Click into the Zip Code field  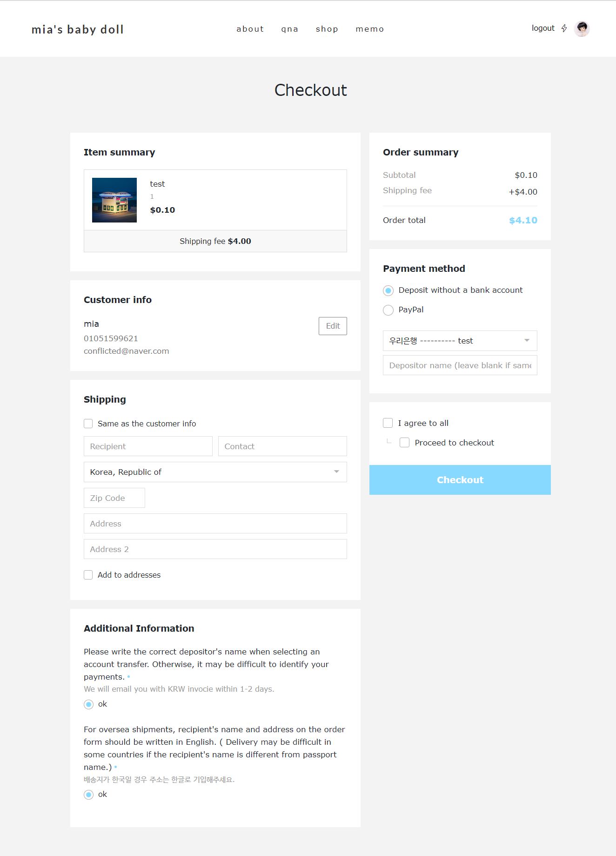coord(114,498)
